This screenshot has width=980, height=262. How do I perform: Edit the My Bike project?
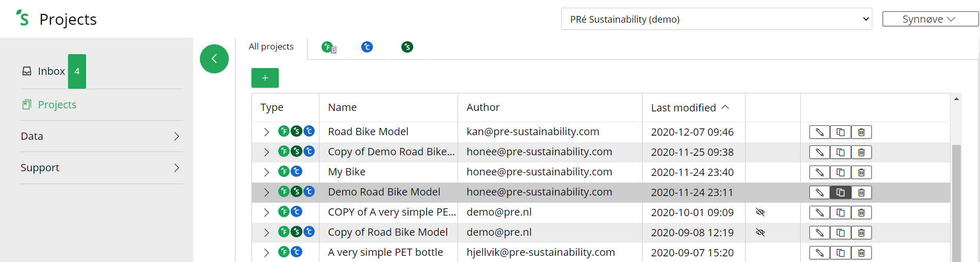click(819, 172)
